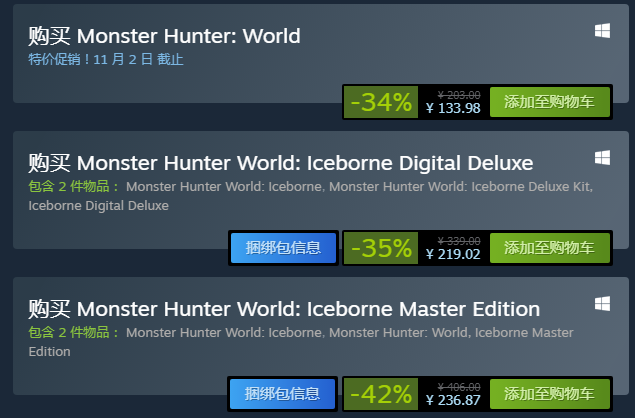This screenshot has width=635, height=418.
Task: Click the 购买 Monster Hunter: World title
Action: 164,36
